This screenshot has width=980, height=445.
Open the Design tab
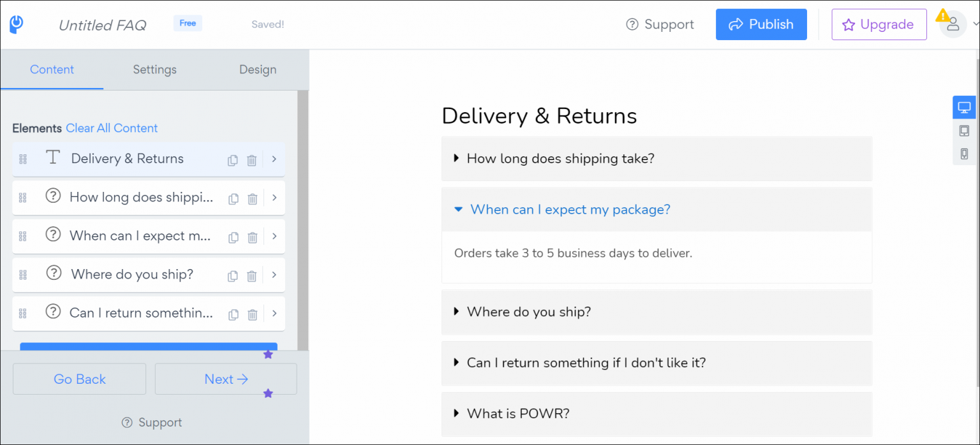(258, 69)
